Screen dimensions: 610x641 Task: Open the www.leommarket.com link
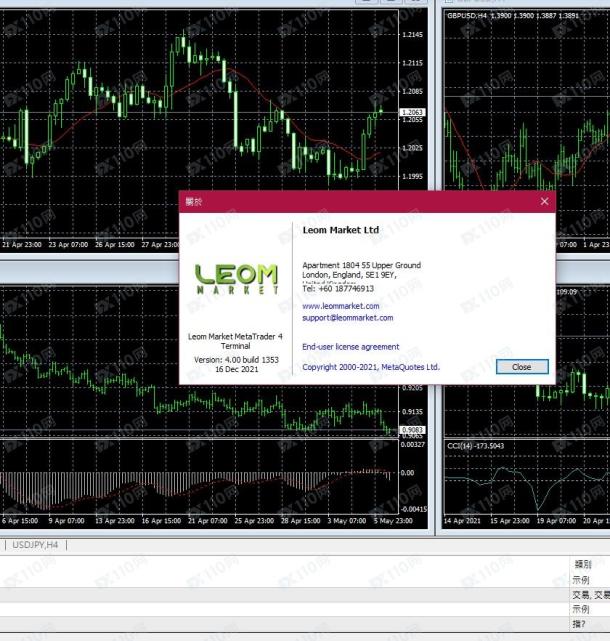click(341, 306)
